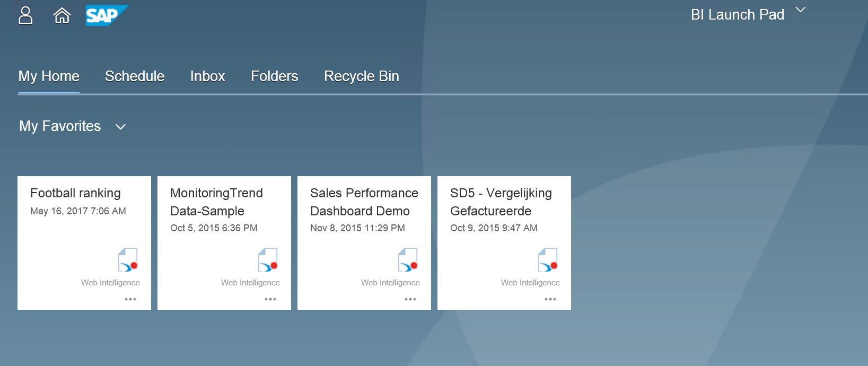Switch to the Schedule tab

[x=135, y=76]
